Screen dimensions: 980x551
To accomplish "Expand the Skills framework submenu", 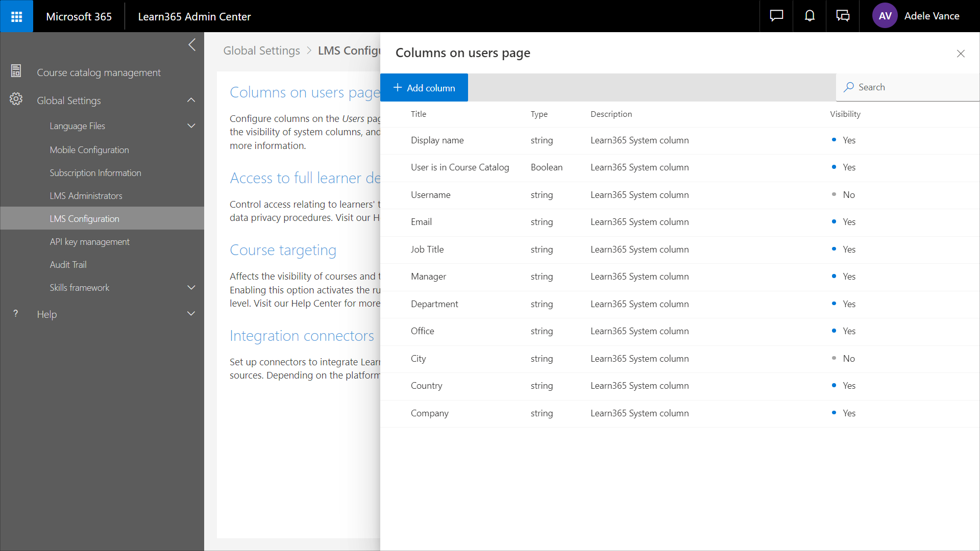I will coord(191,287).
